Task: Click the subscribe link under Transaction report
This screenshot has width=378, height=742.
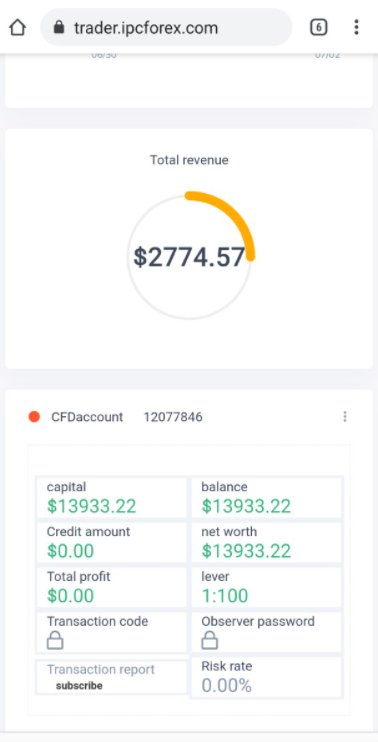Action: [x=79, y=685]
